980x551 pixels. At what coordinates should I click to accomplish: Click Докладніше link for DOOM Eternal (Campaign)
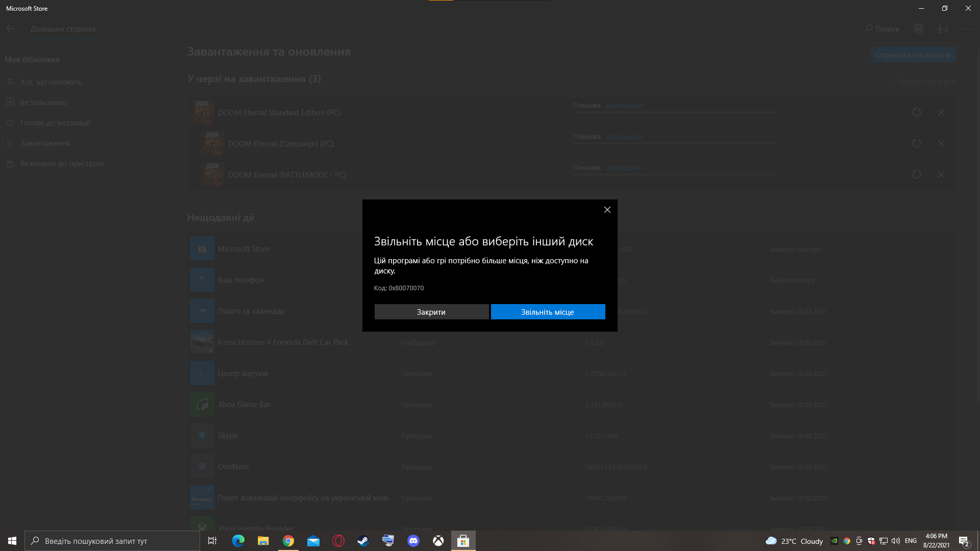coord(624,137)
